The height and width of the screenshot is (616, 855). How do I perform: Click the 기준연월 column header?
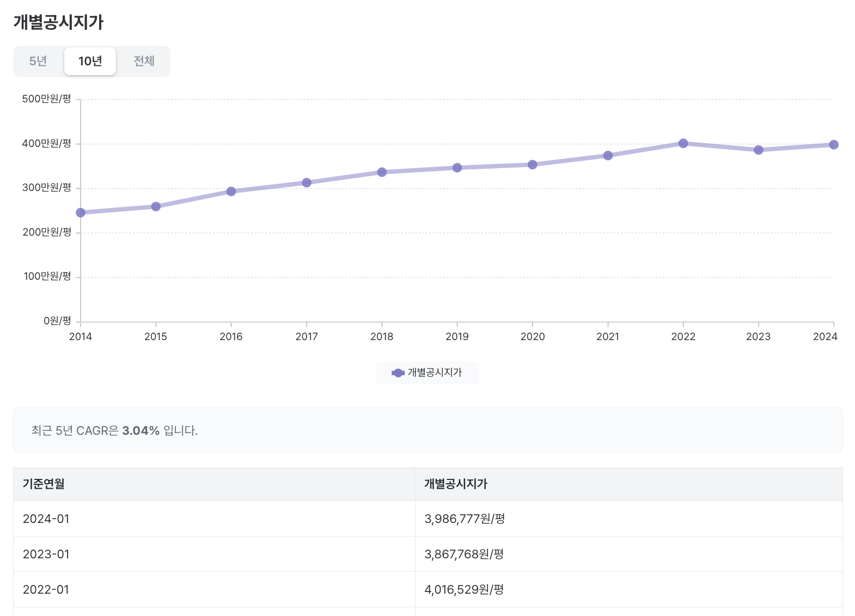coord(44,484)
